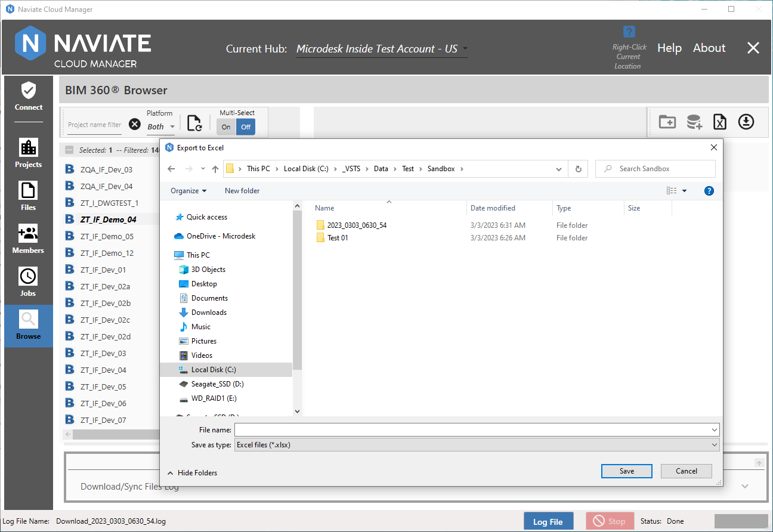The image size is (773, 532).
Task: Click the deselect icon beside Selected count
Action: (70, 150)
